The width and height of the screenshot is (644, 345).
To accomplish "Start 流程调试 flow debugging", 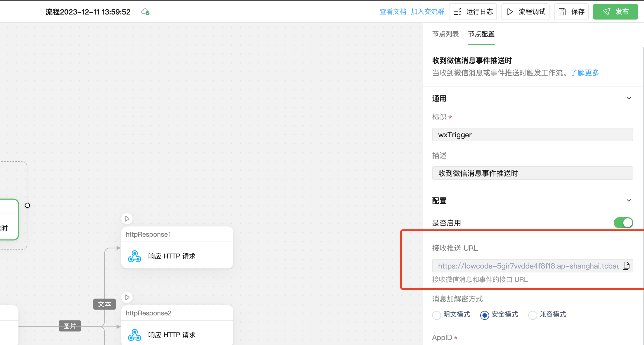I will [525, 12].
